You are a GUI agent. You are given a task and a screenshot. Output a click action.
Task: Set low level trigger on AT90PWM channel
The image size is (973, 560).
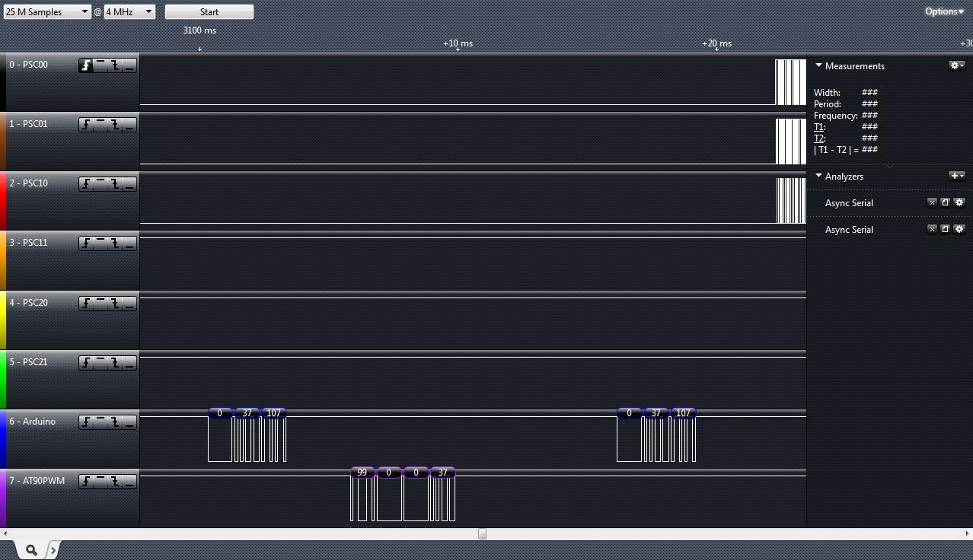pos(129,482)
